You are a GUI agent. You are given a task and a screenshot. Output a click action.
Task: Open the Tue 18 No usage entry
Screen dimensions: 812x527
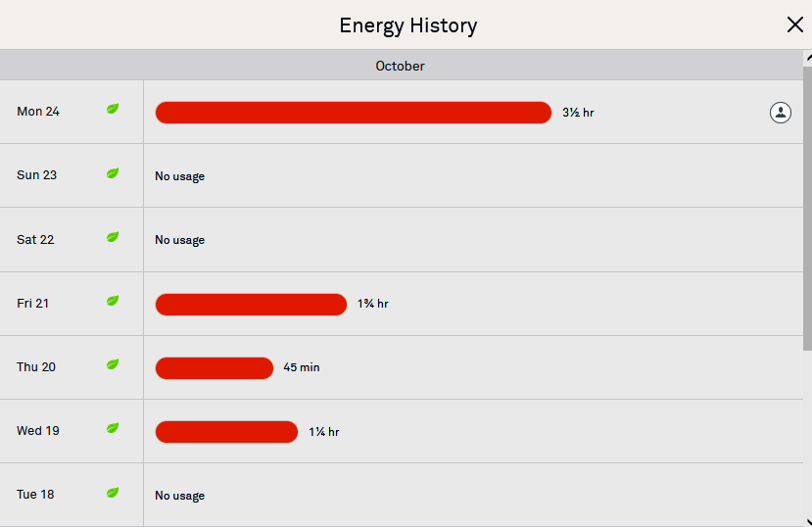click(x=179, y=496)
